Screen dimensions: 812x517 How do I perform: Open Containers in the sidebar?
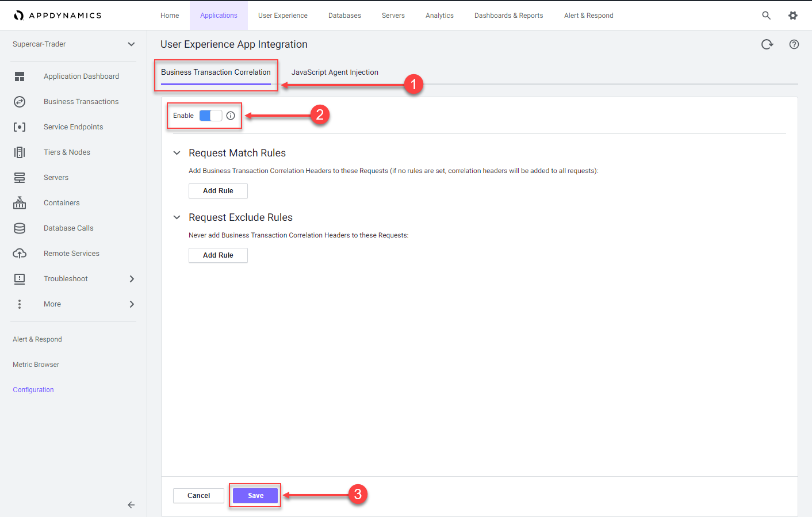pyautogui.click(x=62, y=203)
